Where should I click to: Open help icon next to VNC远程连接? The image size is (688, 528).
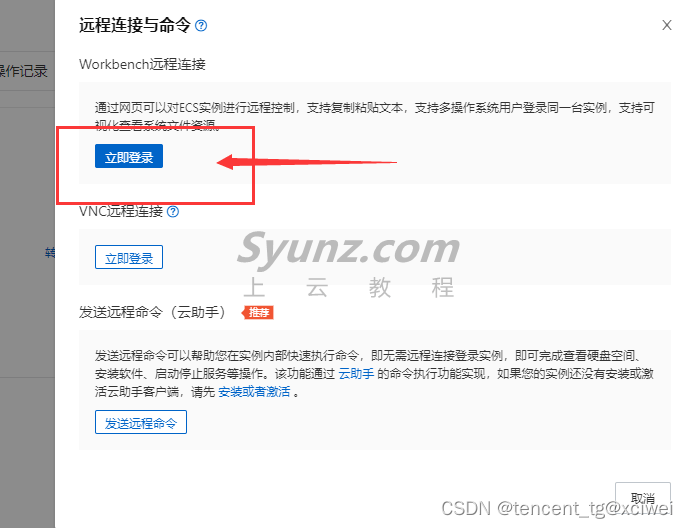(x=173, y=212)
